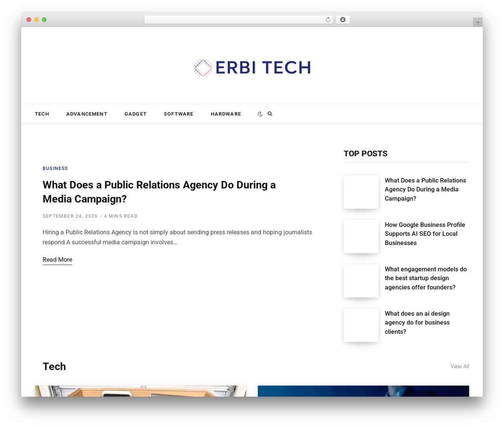
Task: Click the Read More link
Action: click(x=57, y=260)
